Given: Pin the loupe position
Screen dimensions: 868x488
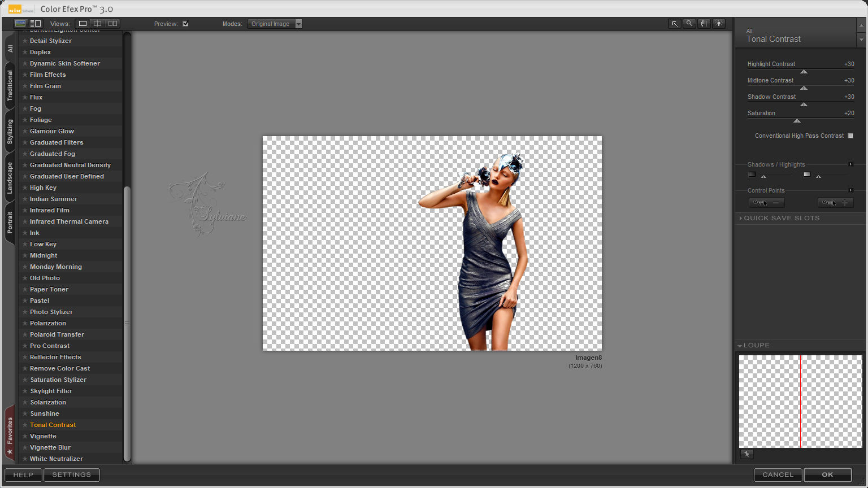Looking at the screenshot, I should coord(747,454).
